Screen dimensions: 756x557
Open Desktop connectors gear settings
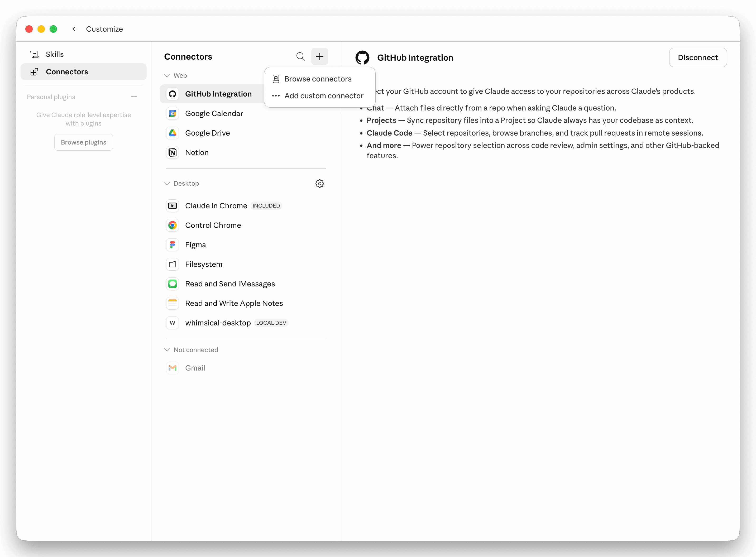(320, 183)
